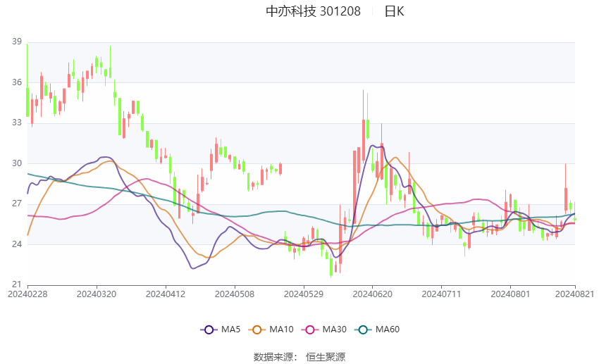Viewport: 599px width, 364px height.
Task: Toggle the MA30 pink legend circle icon
Action: pos(310,330)
